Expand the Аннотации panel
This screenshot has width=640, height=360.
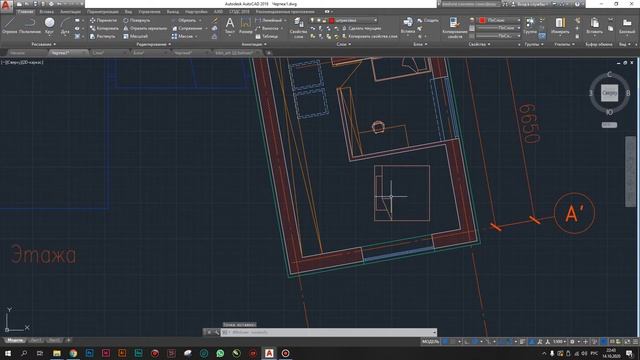254,44
